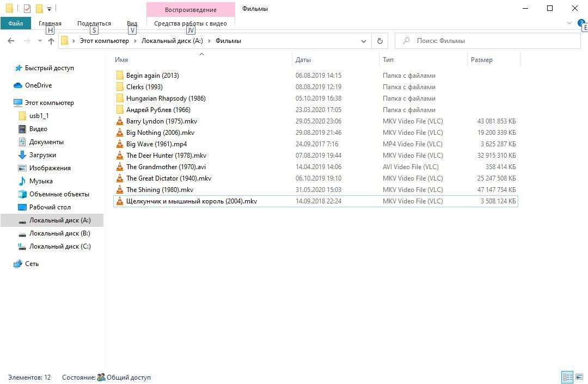Select VLC icon of Big Wave (1961).mp4
The image size is (588, 384).
point(120,144)
